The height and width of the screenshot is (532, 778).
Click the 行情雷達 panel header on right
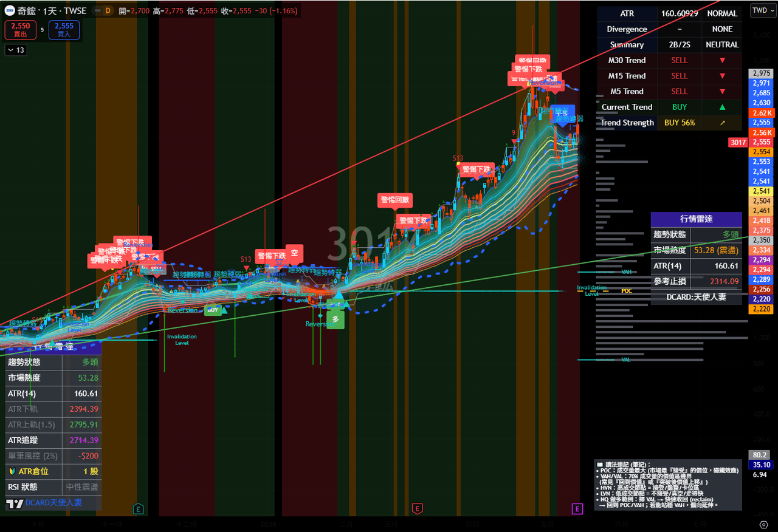tap(696, 219)
